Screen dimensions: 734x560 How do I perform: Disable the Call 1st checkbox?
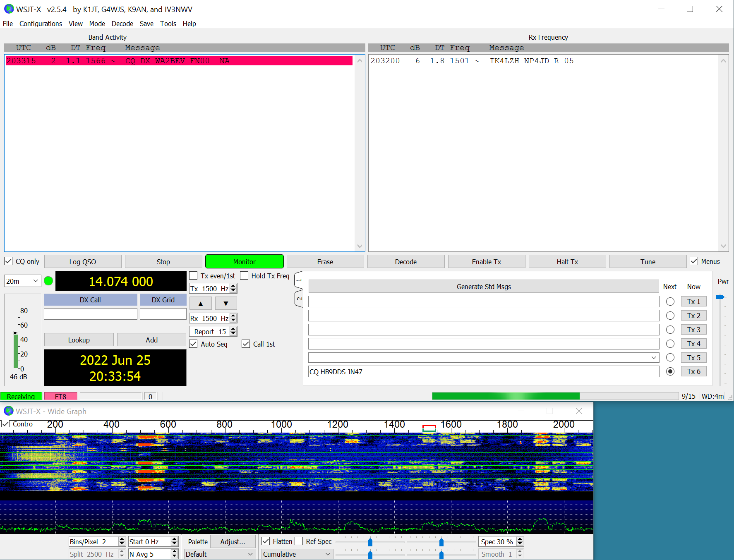click(x=246, y=344)
